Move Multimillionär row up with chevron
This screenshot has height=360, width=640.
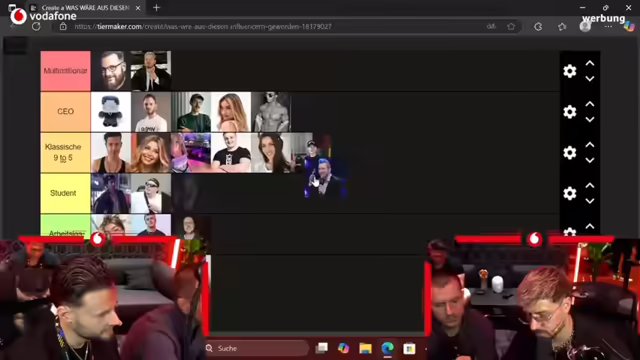[x=590, y=63]
